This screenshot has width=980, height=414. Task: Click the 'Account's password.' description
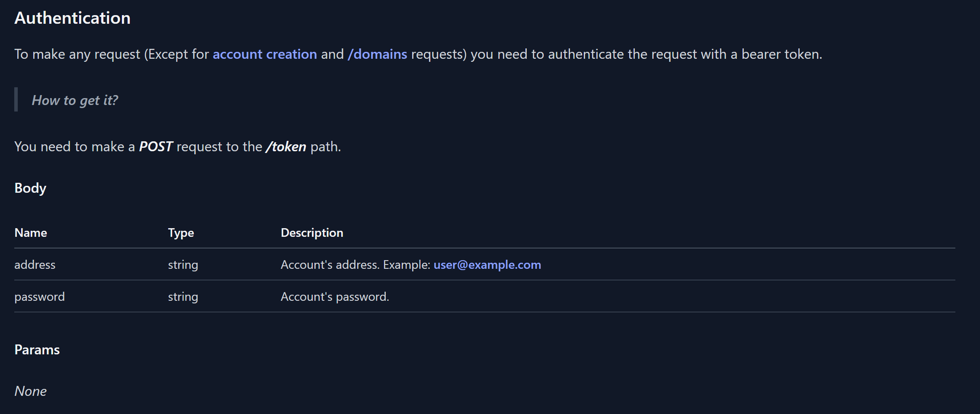tap(335, 296)
